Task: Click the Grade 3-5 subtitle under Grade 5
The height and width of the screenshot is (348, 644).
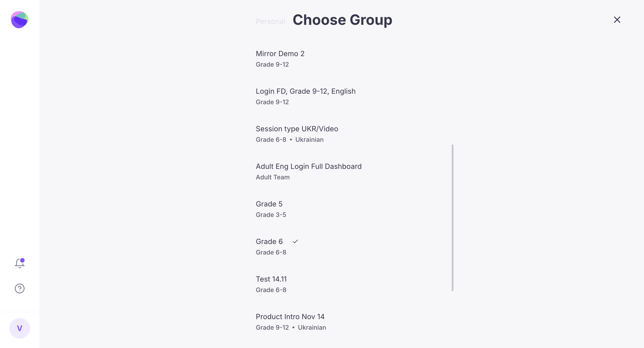Action: pos(271,215)
